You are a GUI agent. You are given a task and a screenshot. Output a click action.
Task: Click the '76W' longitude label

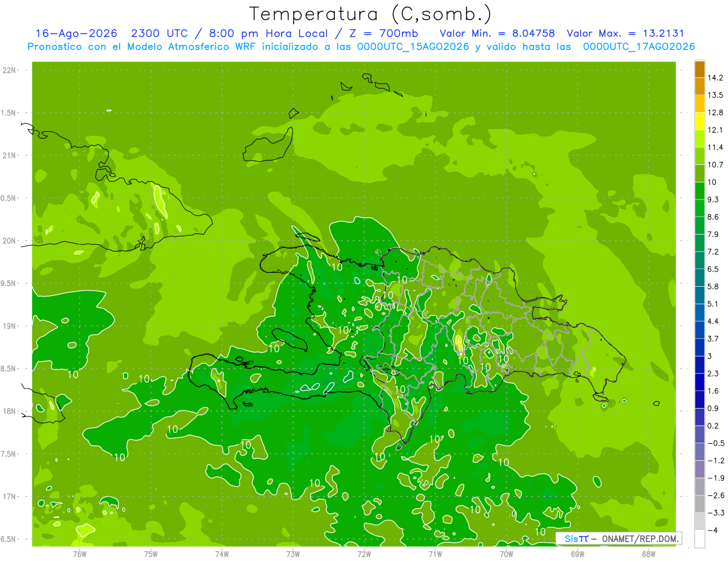[79, 554]
